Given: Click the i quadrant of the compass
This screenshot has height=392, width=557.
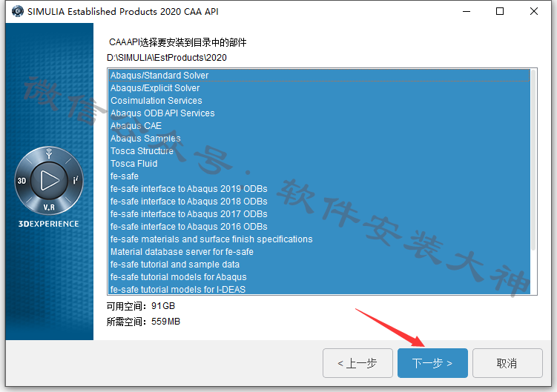Looking at the screenshot, I should (x=76, y=180).
